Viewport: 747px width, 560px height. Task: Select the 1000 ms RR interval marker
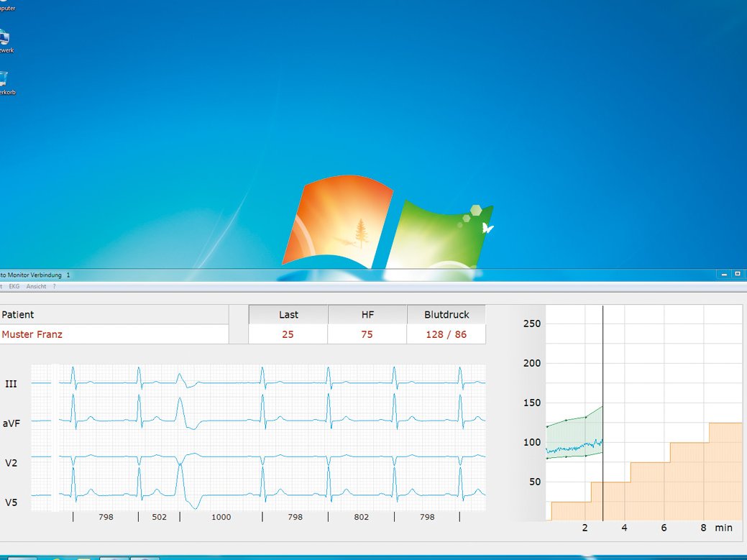coord(221,517)
